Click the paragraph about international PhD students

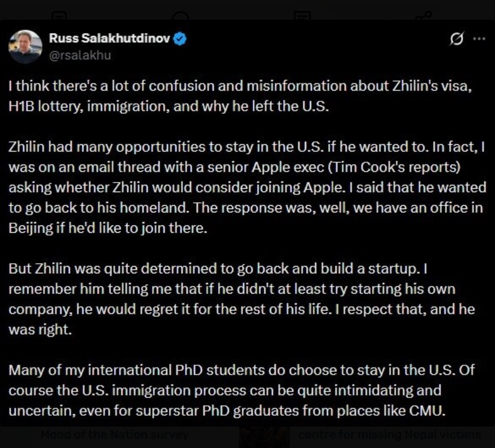(x=241, y=391)
